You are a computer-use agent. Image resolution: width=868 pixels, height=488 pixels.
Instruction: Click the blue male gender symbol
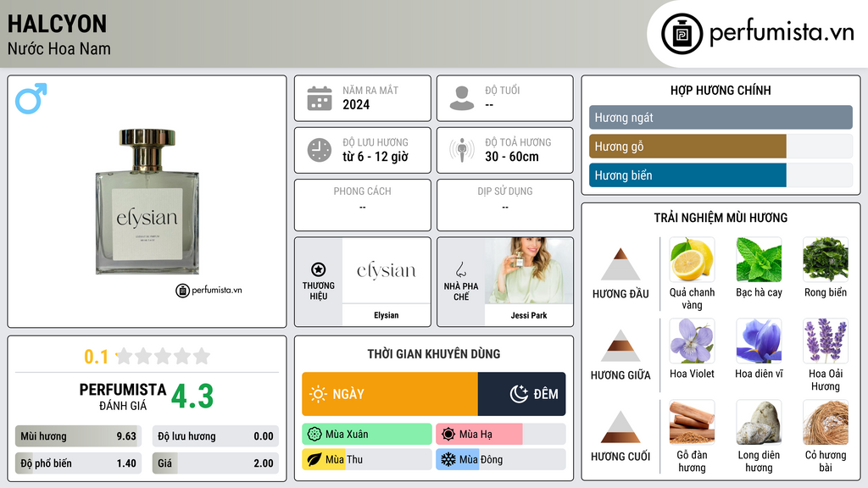click(x=31, y=98)
